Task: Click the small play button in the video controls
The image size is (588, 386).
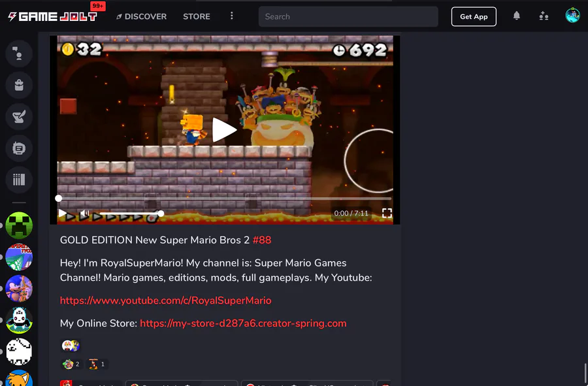Action: click(x=63, y=214)
